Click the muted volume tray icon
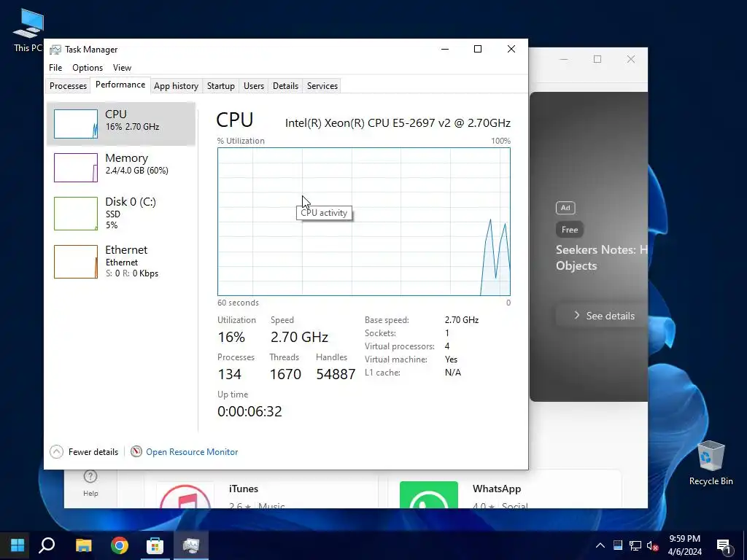Image resolution: width=747 pixels, height=560 pixels. [x=652, y=545]
